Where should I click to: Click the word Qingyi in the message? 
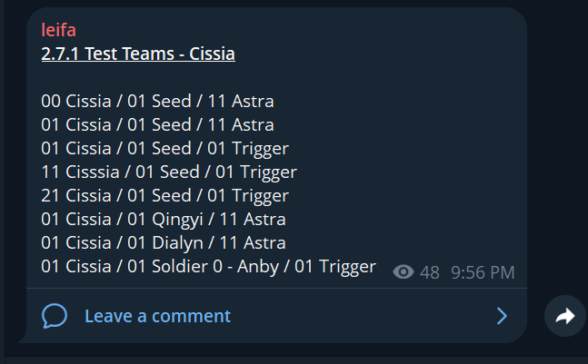coord(177,220)
